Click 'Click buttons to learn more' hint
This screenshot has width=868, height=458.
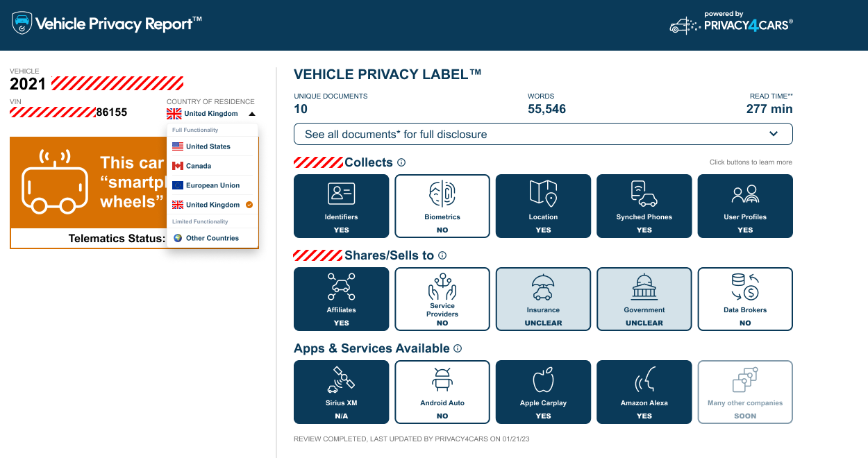(x=751, y=162)
